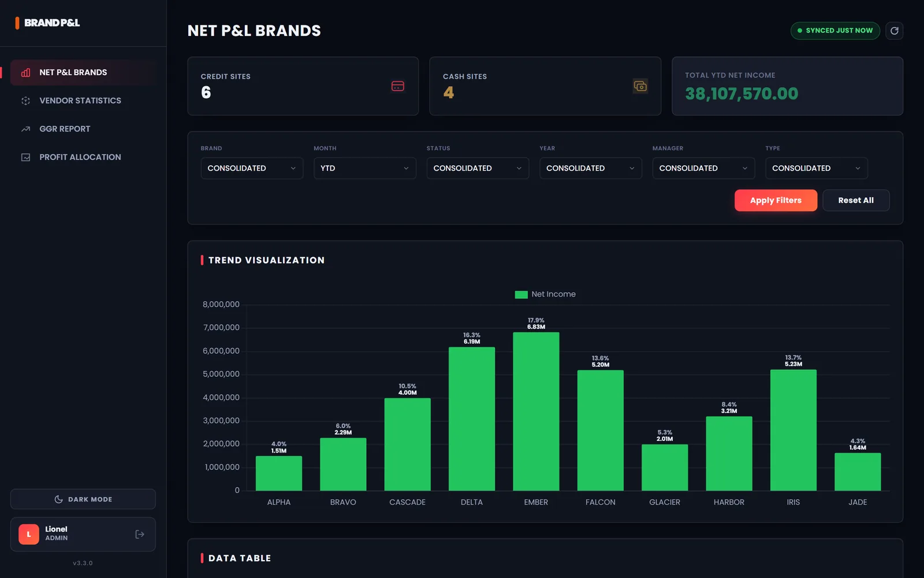The image size is (924, 578).
Task: Click the refresh sync icon button
Action: pyautogui.click(x=894, y=31)
